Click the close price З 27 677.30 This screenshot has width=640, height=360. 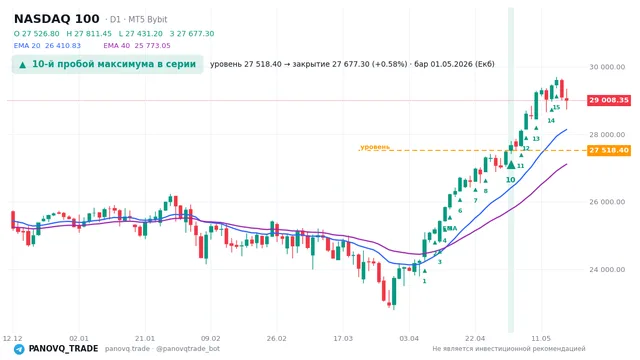(x=192, y=33)
